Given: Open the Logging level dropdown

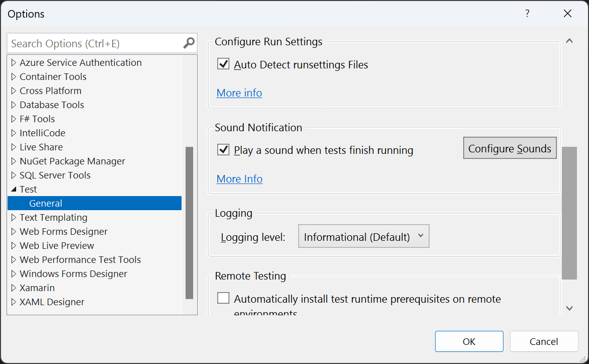Looking at the screenshot, I should coord(364,236).
